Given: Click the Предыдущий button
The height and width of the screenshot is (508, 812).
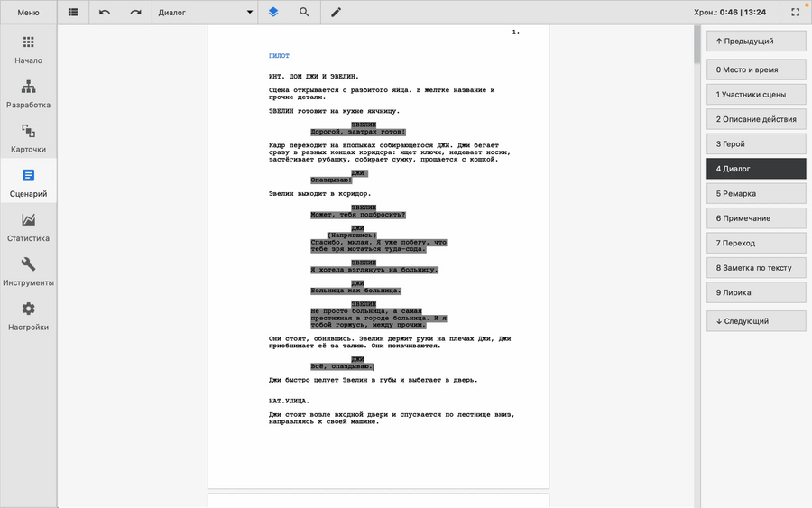Looking at the screenshot, I should click(x=756, y=41).
